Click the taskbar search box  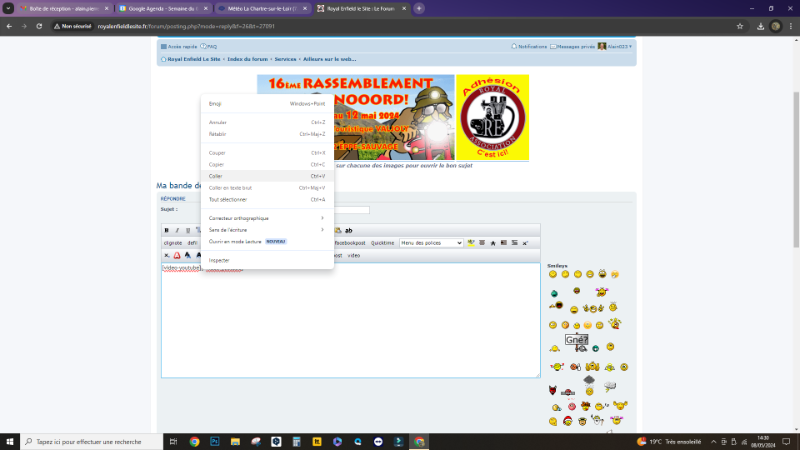[x=92, y=442]
